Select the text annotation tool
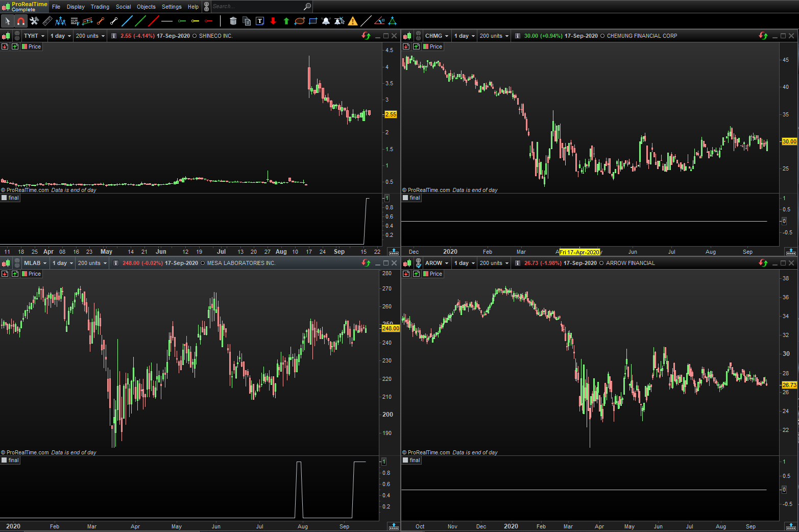 pos(260,21)
